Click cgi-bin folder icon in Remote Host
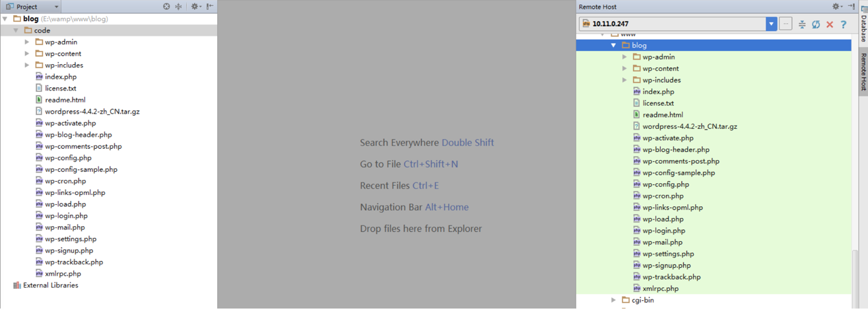868x310 pixels. (x=626, y=300)
